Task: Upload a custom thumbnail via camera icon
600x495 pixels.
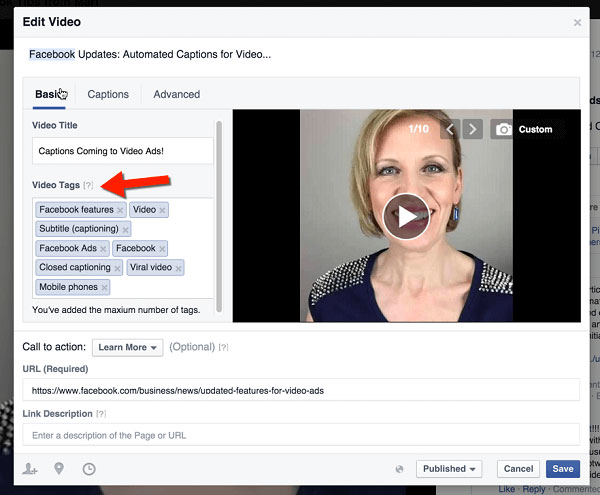Action: [504, 129]
